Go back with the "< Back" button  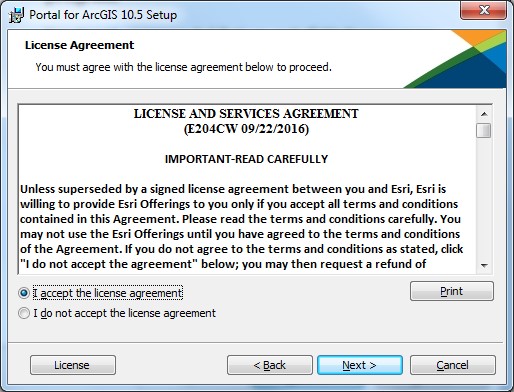270,365
